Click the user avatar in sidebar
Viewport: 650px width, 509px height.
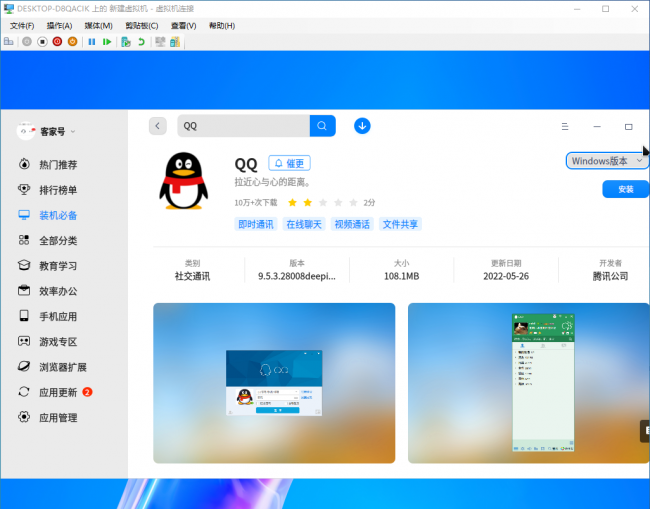coord(26,131)
